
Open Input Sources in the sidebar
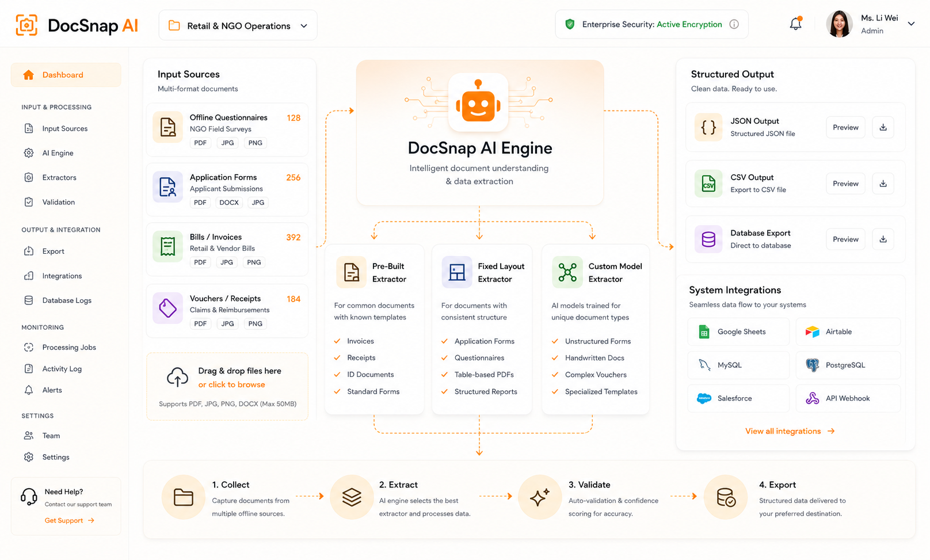(66, 128)
